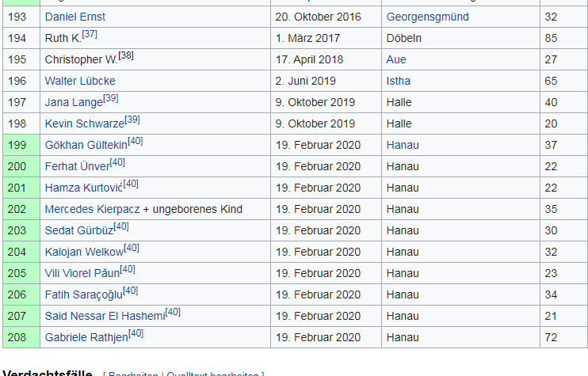Click footnote 37 next to Ruth K.
The width and height of the screenshot is (588, 376).
tap(90, 34)
